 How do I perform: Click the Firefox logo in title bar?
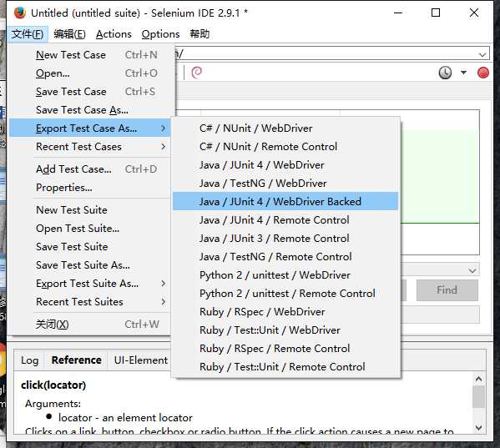20,13
